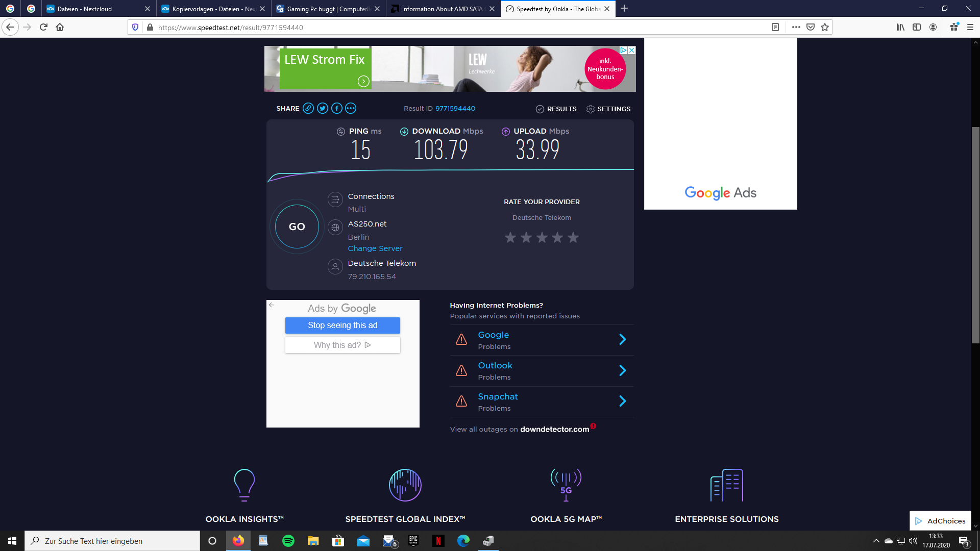Screen dimensions: 980x551
Task: Expand Google problems chevron arrow
Action: click(622, 340)
